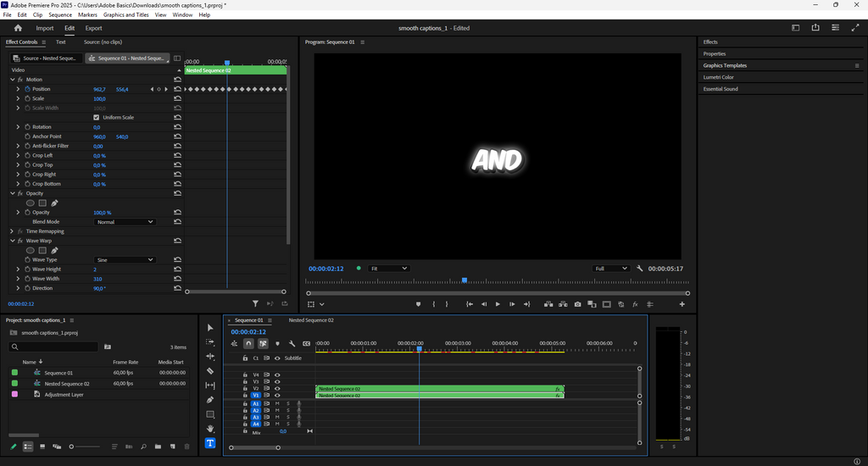Select the Type tool in toolbar
Screen dimensions: 868x466
pos(210,443)
